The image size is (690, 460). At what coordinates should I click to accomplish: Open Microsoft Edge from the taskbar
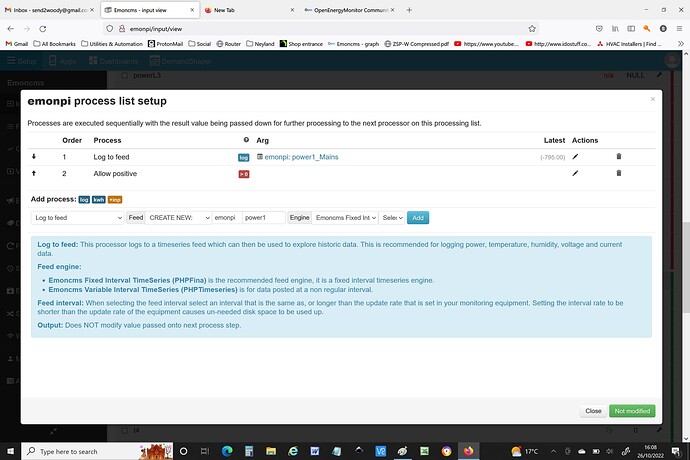[x=227, y=451]
